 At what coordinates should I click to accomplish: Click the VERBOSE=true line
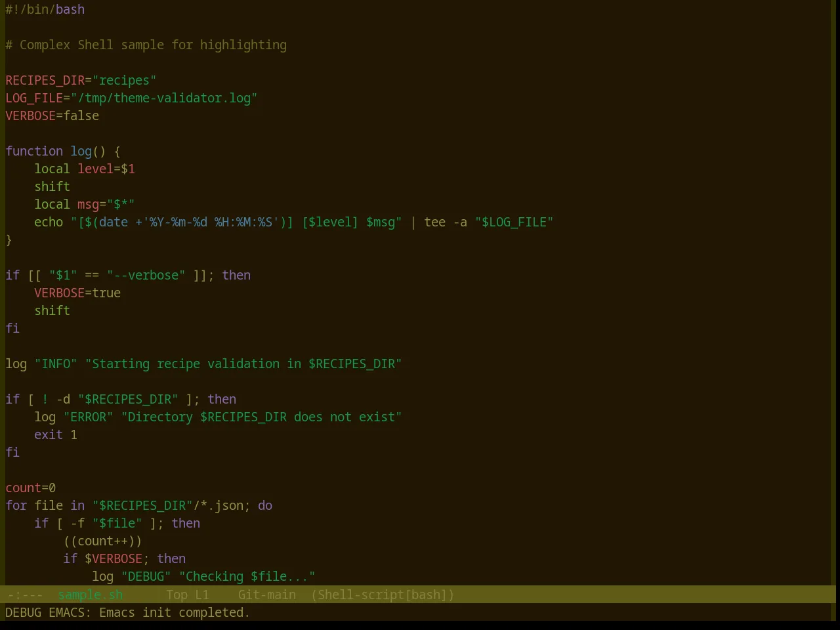coord(77,293)
